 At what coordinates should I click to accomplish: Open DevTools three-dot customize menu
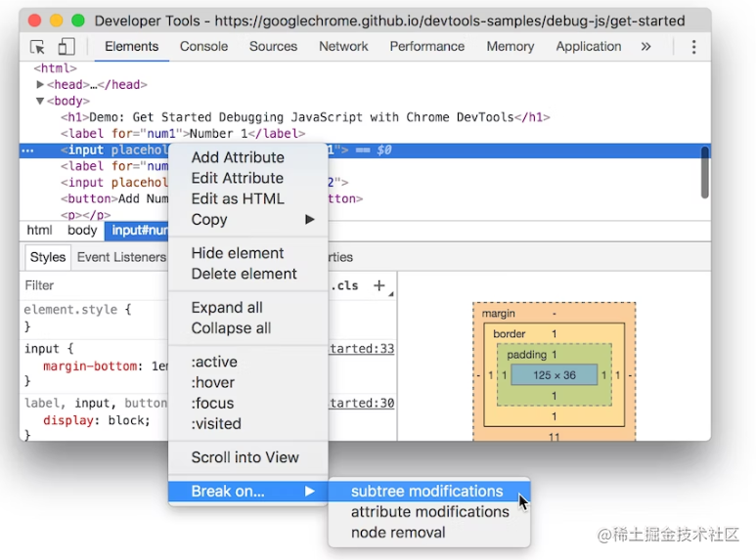pyautogui.click(x=693, y=47)
